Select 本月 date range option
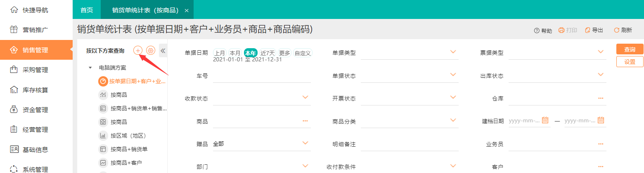 [x=235, y=53]
